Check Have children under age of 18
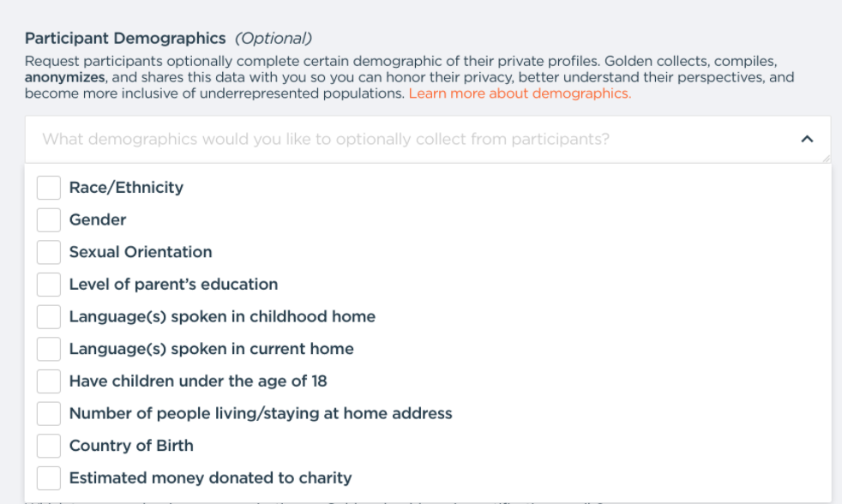This screenshot has width=842, height=504. pos(49,381)
